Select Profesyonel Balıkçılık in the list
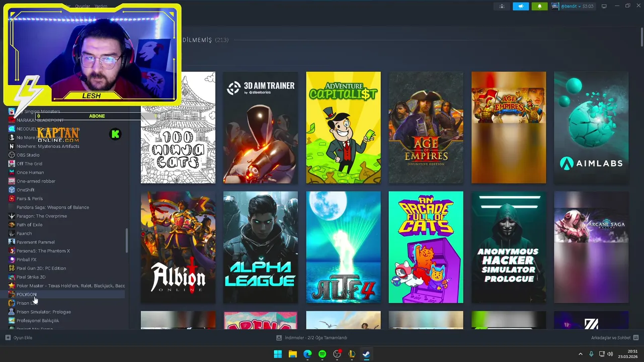This screenshot has height=362, width=644. 38,320
